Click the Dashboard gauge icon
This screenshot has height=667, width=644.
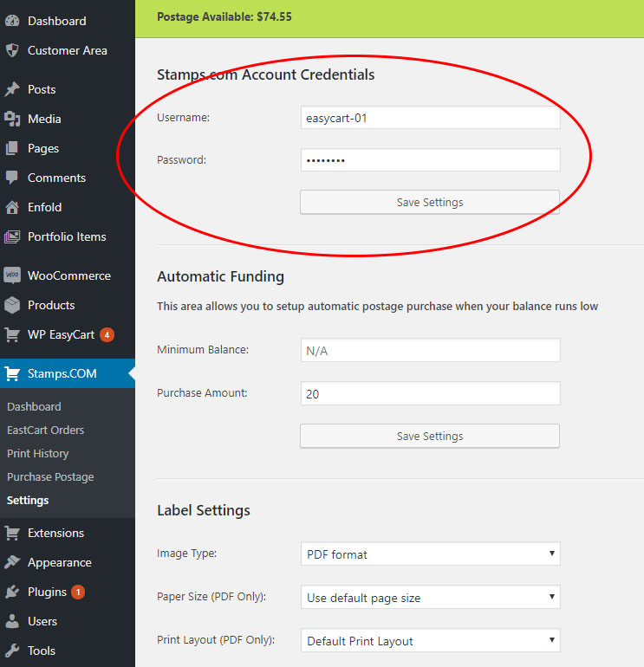coord(12,21)
